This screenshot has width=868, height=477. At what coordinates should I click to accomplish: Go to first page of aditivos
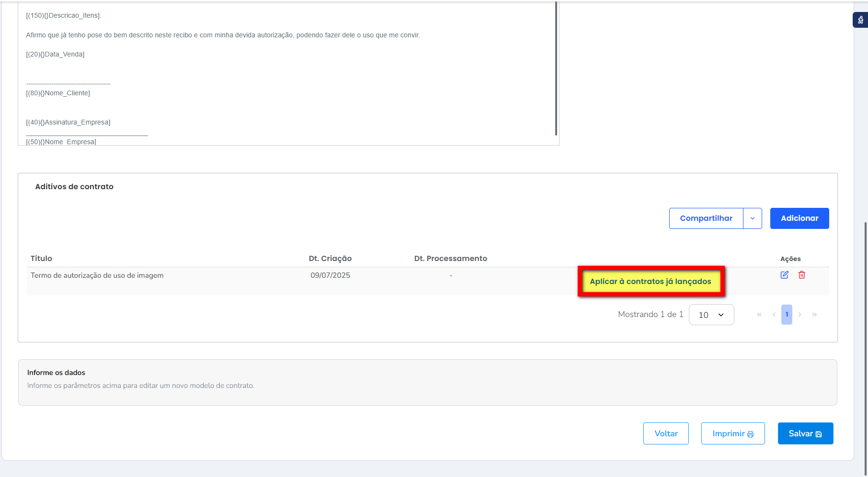pyautogui.click(x=759, y=315)
